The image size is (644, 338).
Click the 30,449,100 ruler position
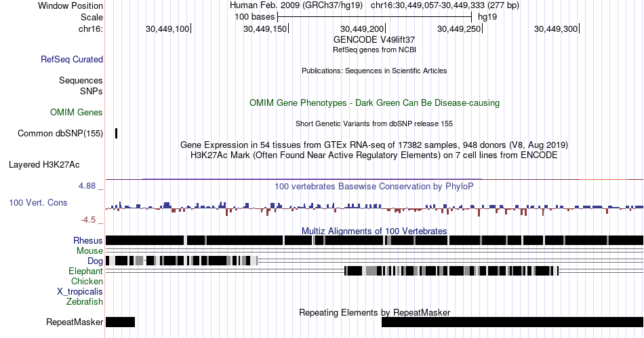tap(167, 29)
